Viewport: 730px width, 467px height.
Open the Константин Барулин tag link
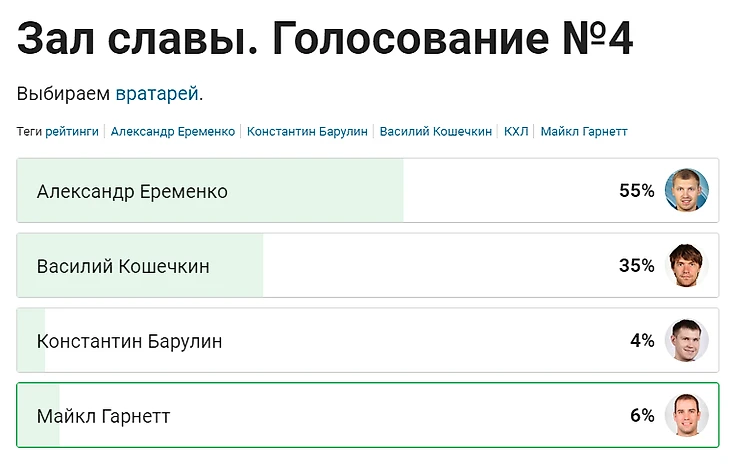coord(308,131)
